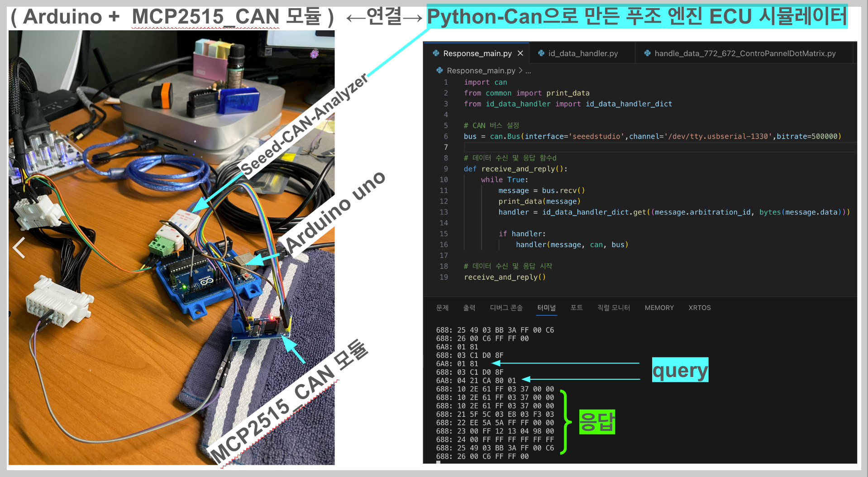Expand the breadcrumb ellipsis after Response_main.py
The width and height of the screenshot is (868, 477).
coord(528,71)
